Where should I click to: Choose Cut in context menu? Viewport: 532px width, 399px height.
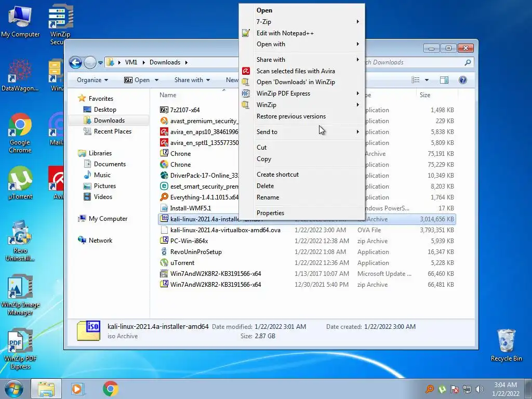[262, 147]
